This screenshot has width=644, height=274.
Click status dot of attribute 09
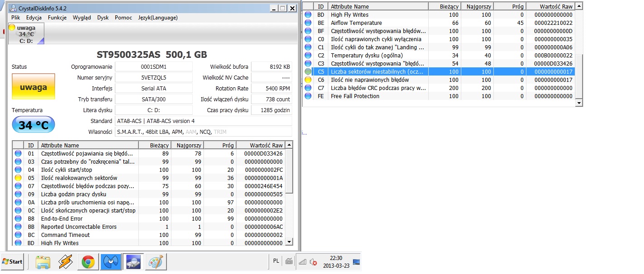(18, 194)
